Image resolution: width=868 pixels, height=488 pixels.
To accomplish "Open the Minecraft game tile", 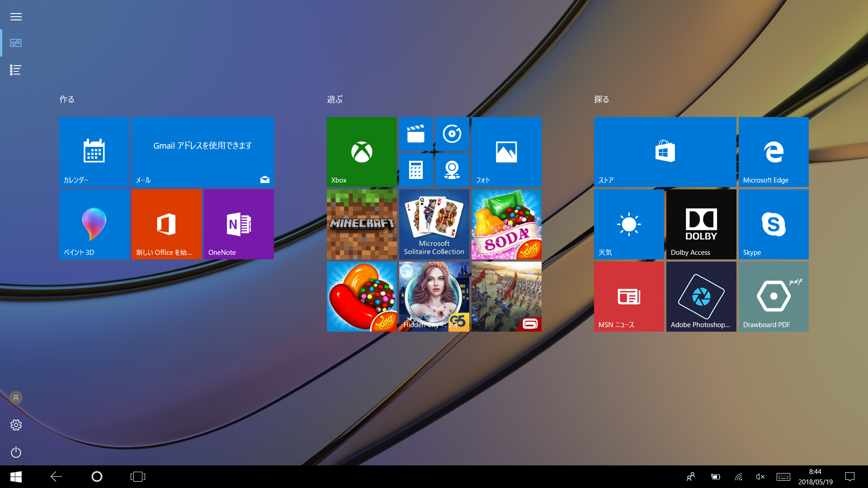I will pyautogui.click(x=362, y=224).
